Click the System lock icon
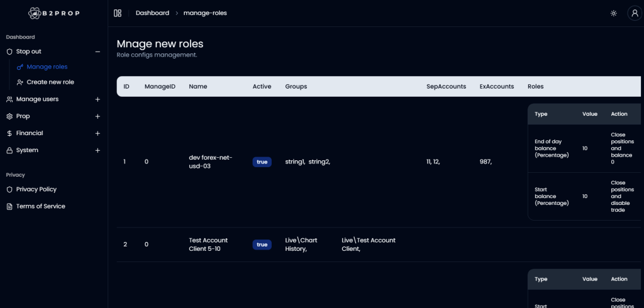Screen dimensions: 644x308 (9, 150)
